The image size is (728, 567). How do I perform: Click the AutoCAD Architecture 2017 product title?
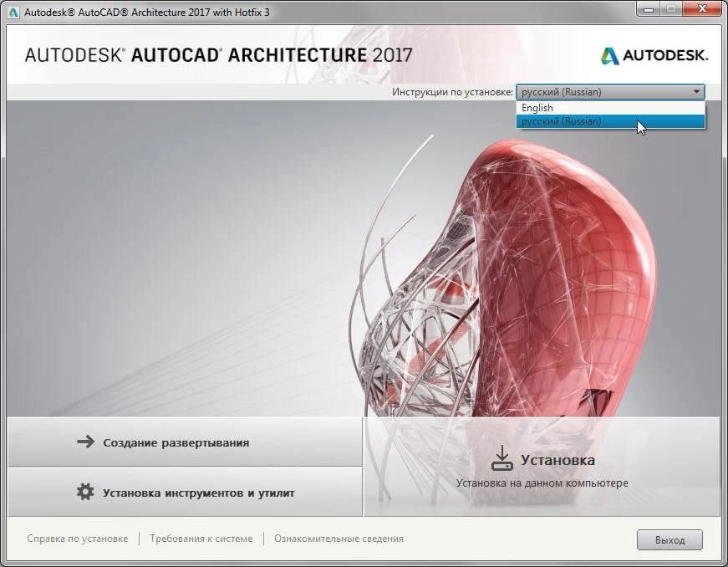pyautogui.click(x=219, y=55)
